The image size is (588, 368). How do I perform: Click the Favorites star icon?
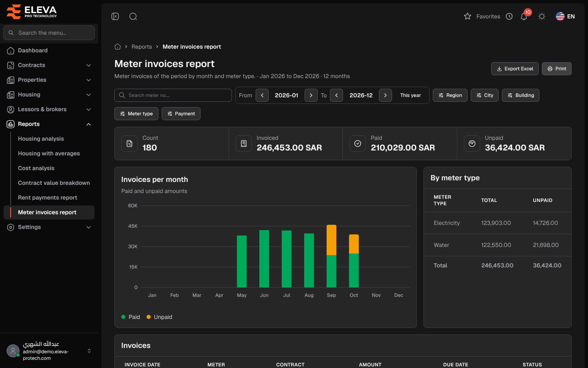point(468,16)
